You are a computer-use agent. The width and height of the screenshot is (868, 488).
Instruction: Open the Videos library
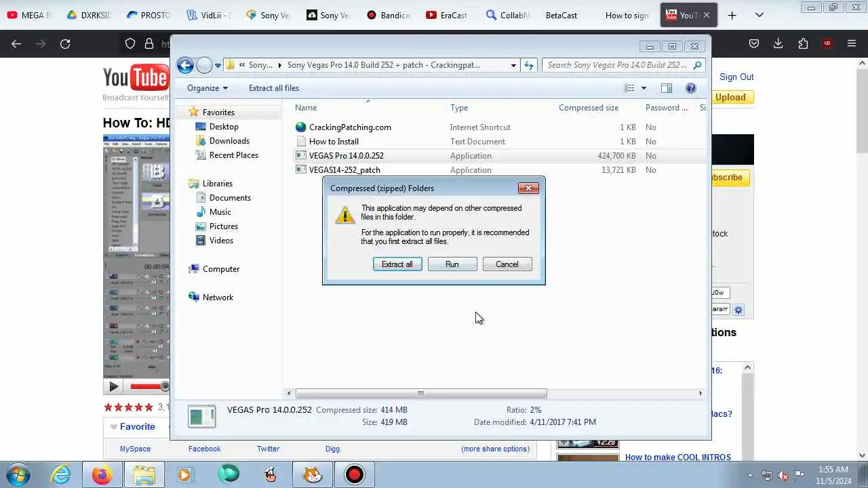(x=221, y=241)
